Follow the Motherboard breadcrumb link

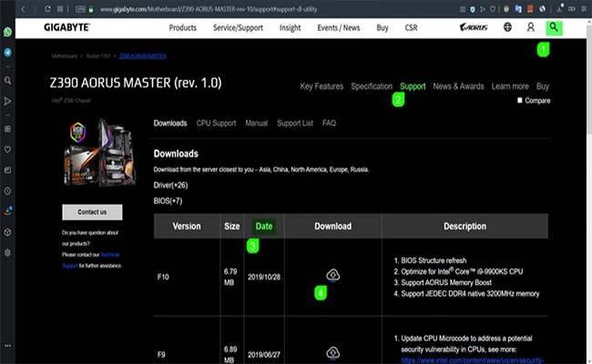coord(64,56)
